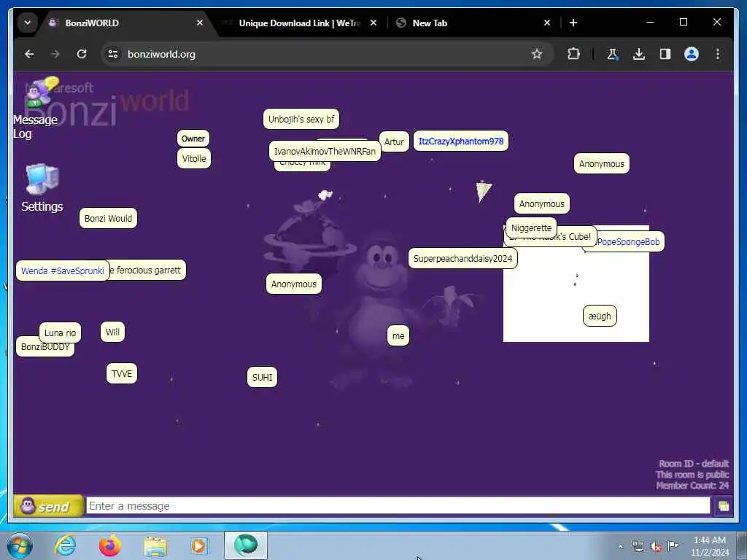
Task: Open the Windows Start orb
Action: pos(20,545)
